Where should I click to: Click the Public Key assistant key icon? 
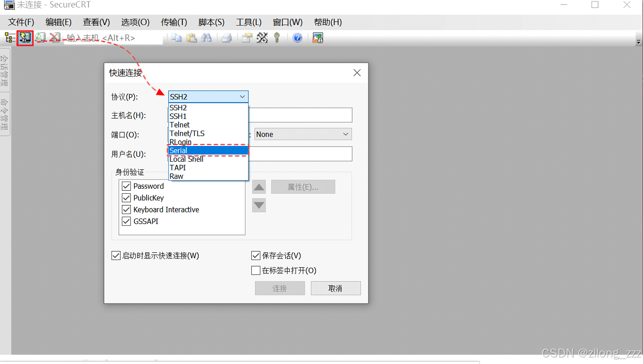277,38
